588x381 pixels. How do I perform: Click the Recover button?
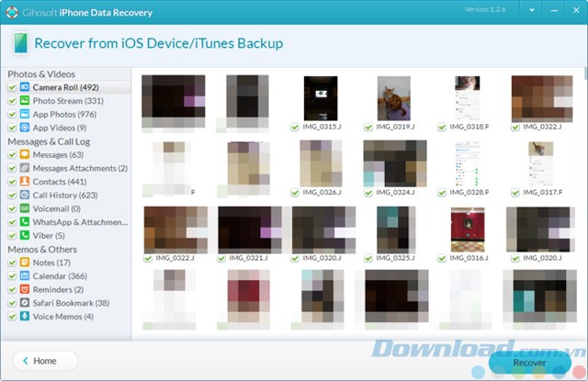pyautogui.click(x=528, y=362)
